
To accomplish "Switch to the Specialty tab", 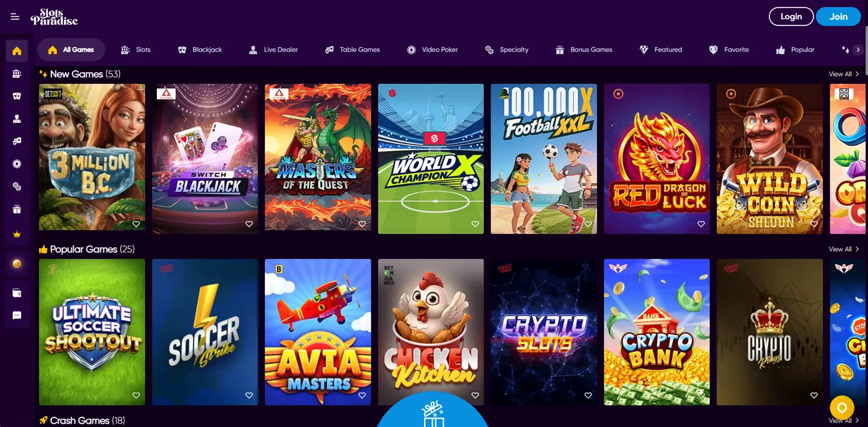I will point(507,50).
